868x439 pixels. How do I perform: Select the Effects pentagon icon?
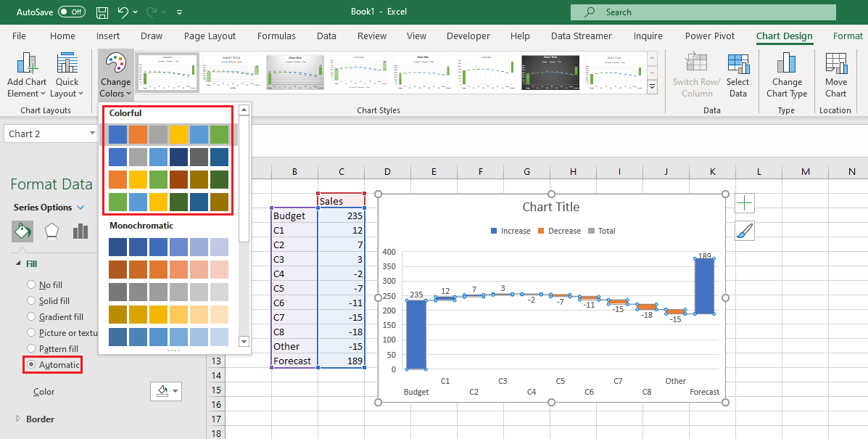pyautogui.click(x=51, y=231)
